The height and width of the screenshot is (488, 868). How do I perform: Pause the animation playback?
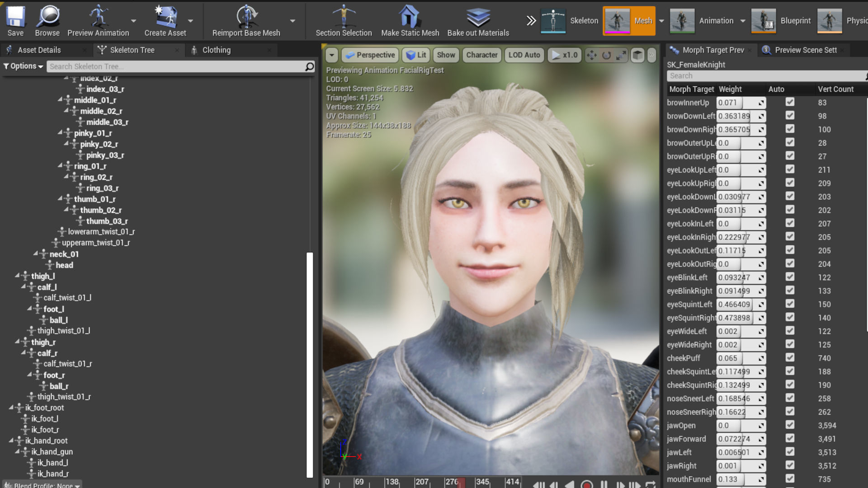click(604, 484)
